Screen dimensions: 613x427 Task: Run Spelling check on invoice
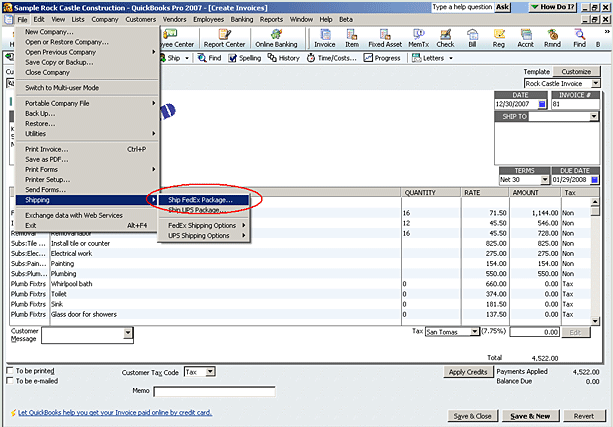pyautogui.click(x=245, y=58)
